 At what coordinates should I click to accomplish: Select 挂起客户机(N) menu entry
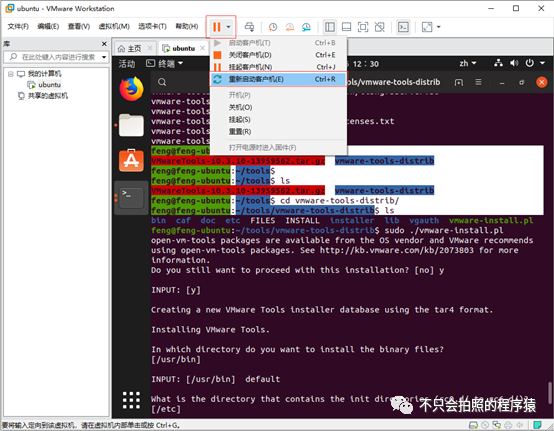tap(278, 67)
